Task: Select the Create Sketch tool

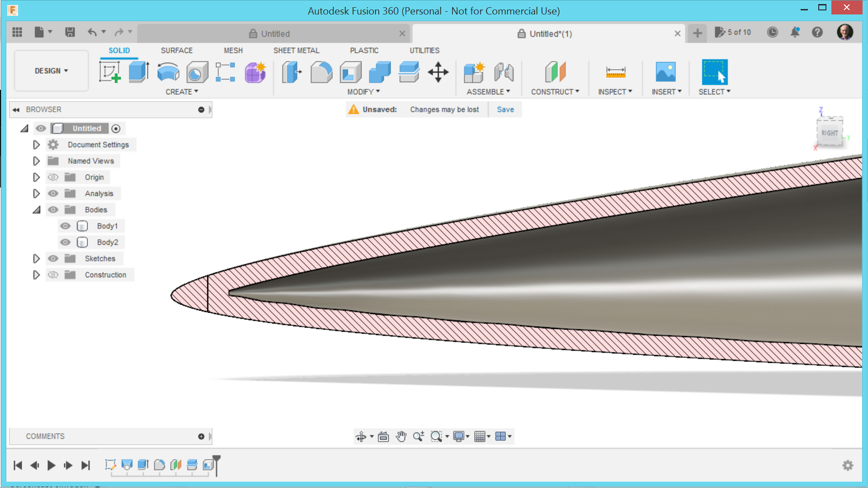Action: pyautogui.click(x=109, y=72)
